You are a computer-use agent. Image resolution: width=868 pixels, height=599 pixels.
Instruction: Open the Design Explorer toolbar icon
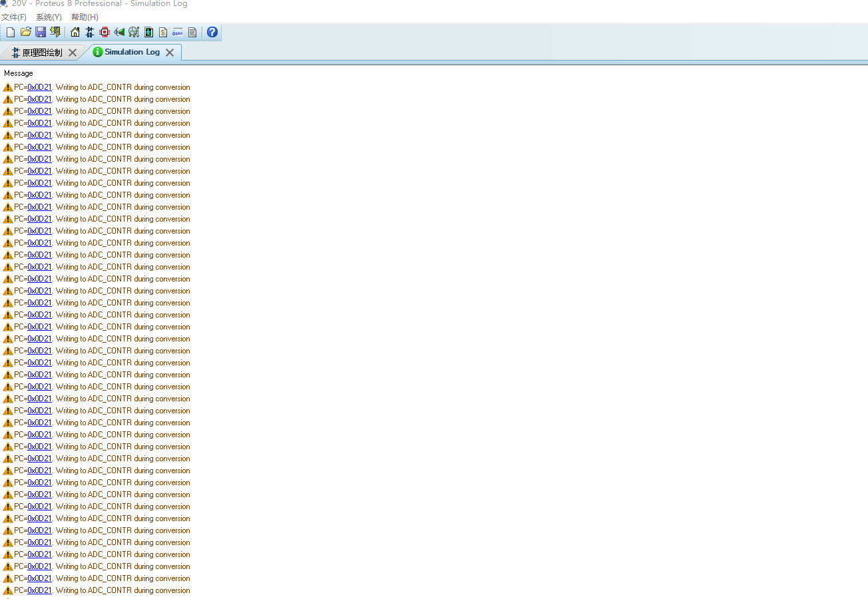pyautogui.click(x=148, y=32)
